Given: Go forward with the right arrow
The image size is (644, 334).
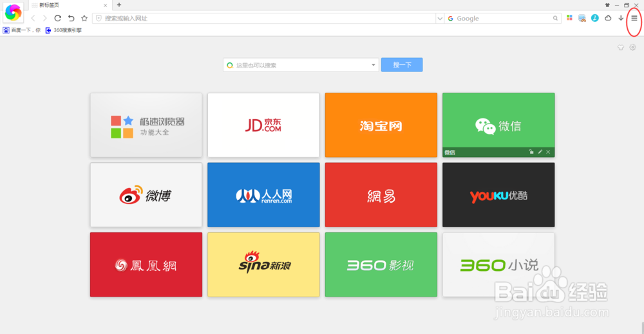Looking at the screenshot, I should (x=45, y=19).
